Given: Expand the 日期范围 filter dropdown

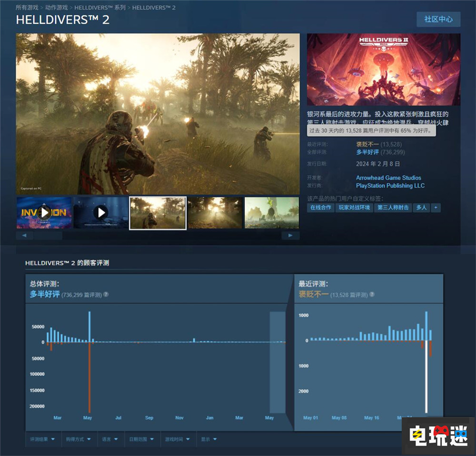Looking at the screenshot, I should [141, 439].
